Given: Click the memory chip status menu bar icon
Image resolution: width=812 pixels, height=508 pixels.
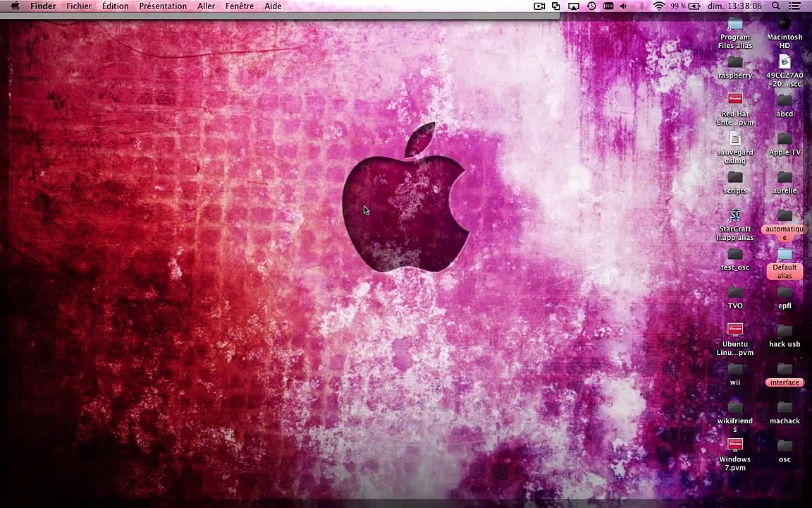Looking at the screenshot, I should pyautogui.click(x=608, y=6).
